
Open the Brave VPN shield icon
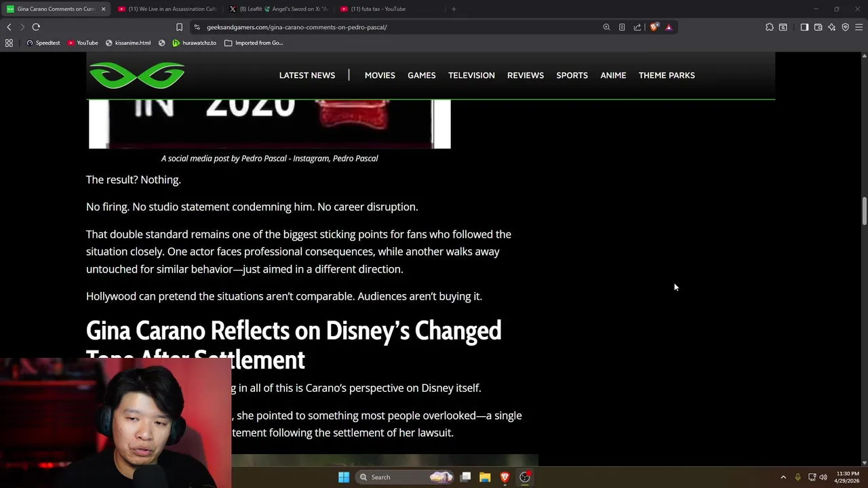point(845,27)
